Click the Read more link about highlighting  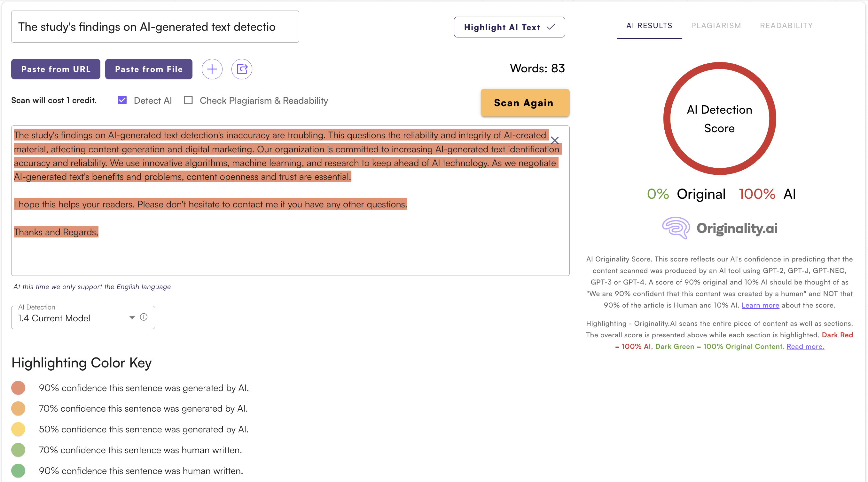click(x=805, y=347)
